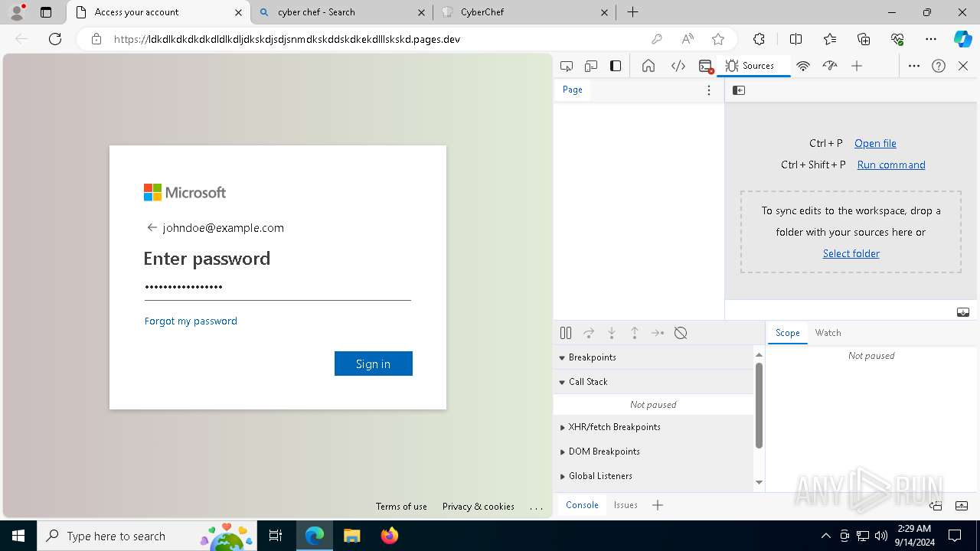Click the Open file link

[x=875, y=143]
